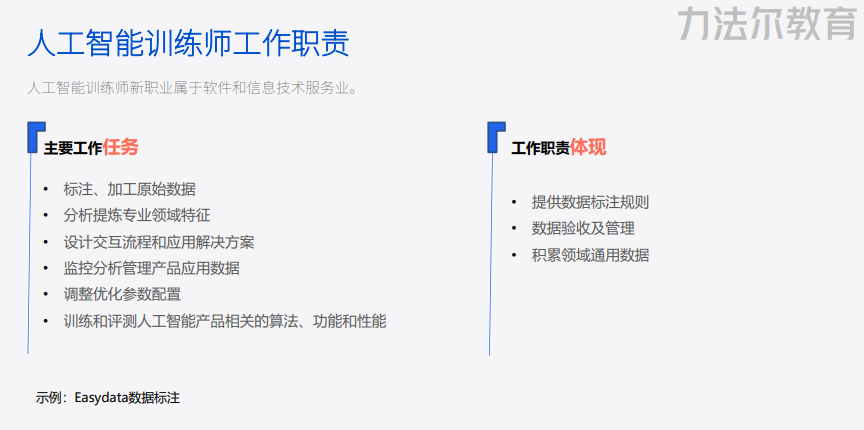Click the heading 主要工作任务
864x430 pixels.
coord(91,147)
